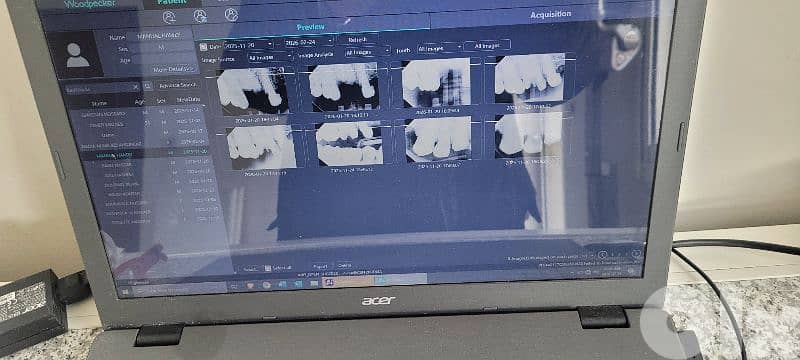Open the Acquisition tab
The image size is (800, 360).
pos(550,14)
